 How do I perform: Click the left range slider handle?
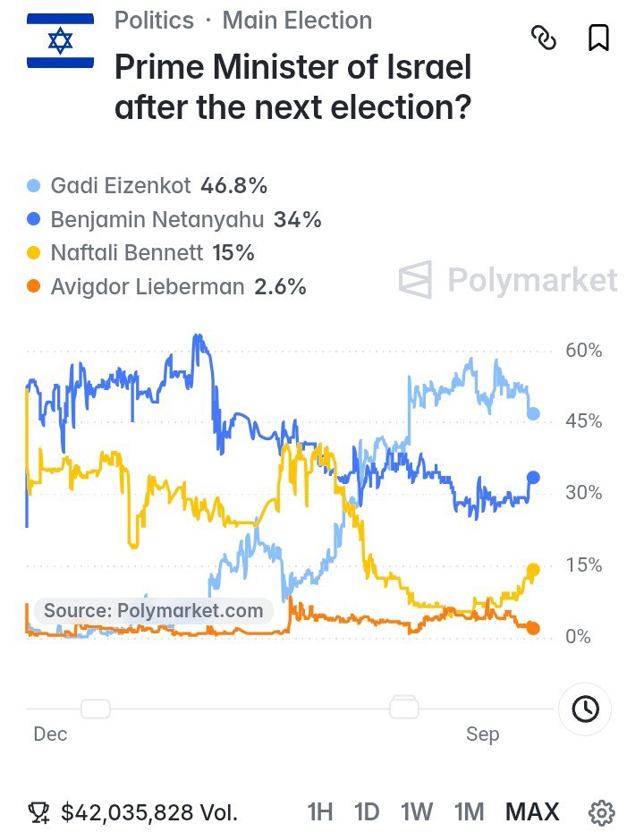click(x=96, y=709)
